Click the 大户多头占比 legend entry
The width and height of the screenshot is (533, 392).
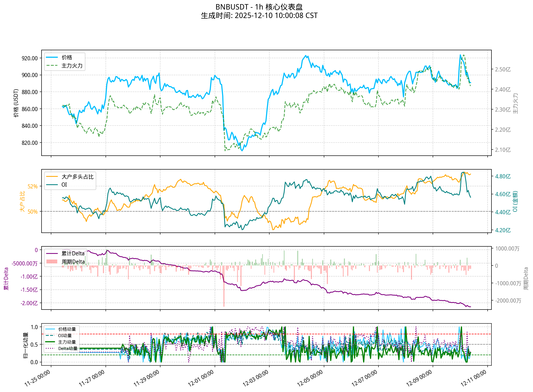click(x=77, y=177)
